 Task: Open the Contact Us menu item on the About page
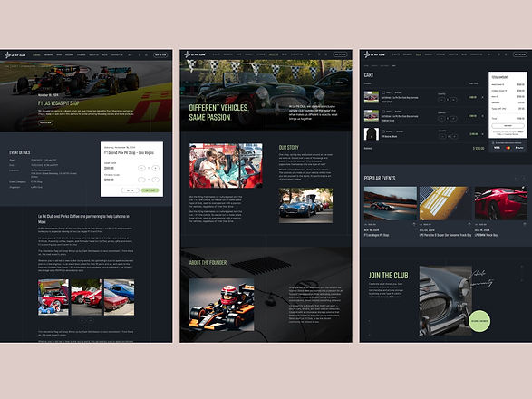coord(296,54)
